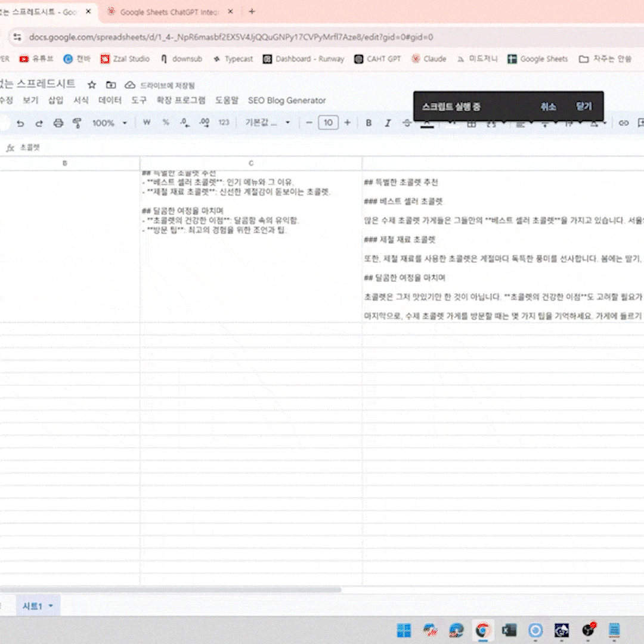Toggle bold formatting

[369, 123]
